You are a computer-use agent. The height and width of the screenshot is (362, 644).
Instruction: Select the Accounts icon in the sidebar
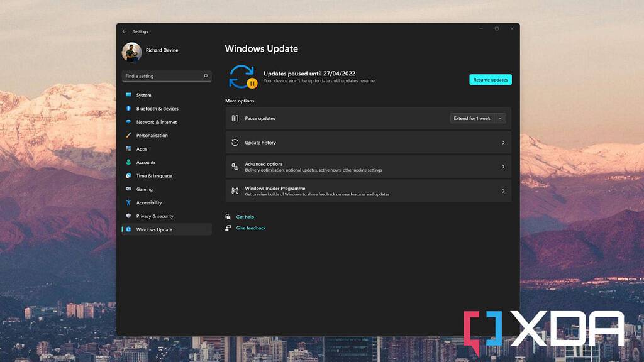click(x=129, y=162)
